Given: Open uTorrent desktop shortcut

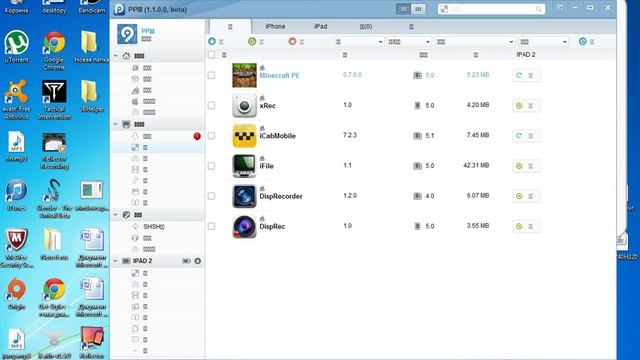Looking at the screenshot, I should click(16, 46).
